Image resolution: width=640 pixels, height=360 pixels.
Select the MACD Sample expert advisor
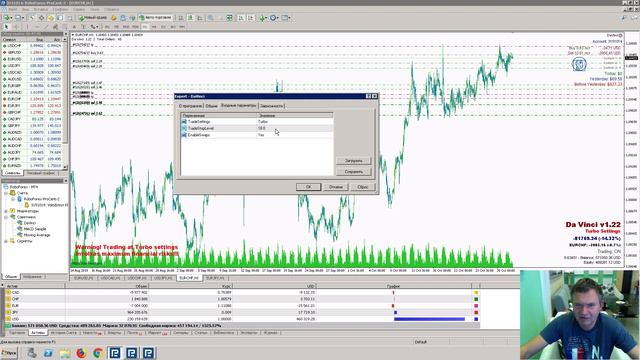[x=35, y=229]
